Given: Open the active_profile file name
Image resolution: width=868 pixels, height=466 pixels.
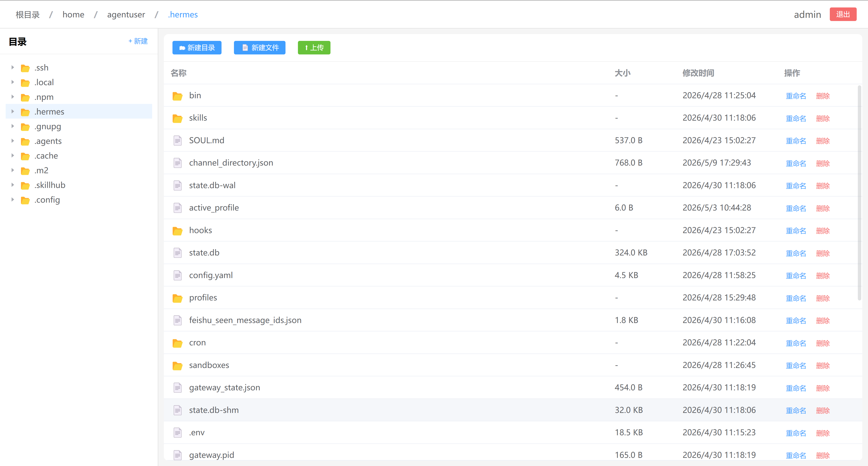Looking at the screenshot, I should coord(214,208).
